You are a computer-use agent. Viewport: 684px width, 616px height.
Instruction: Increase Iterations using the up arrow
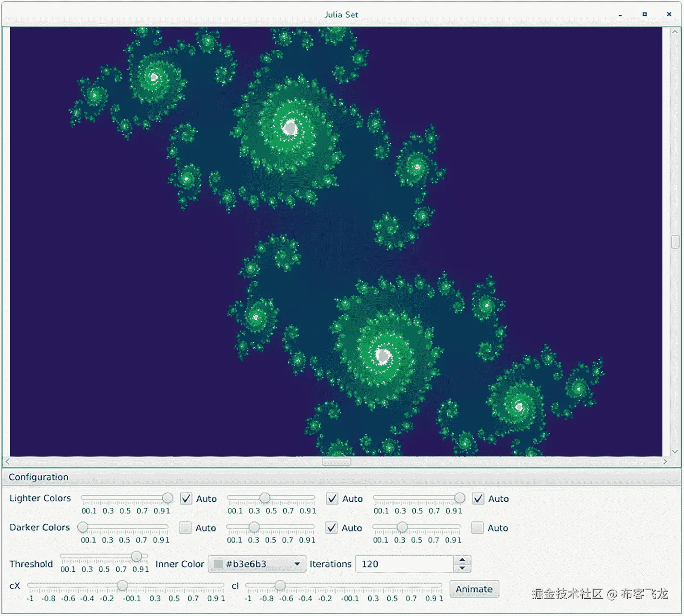pos(462,559)
